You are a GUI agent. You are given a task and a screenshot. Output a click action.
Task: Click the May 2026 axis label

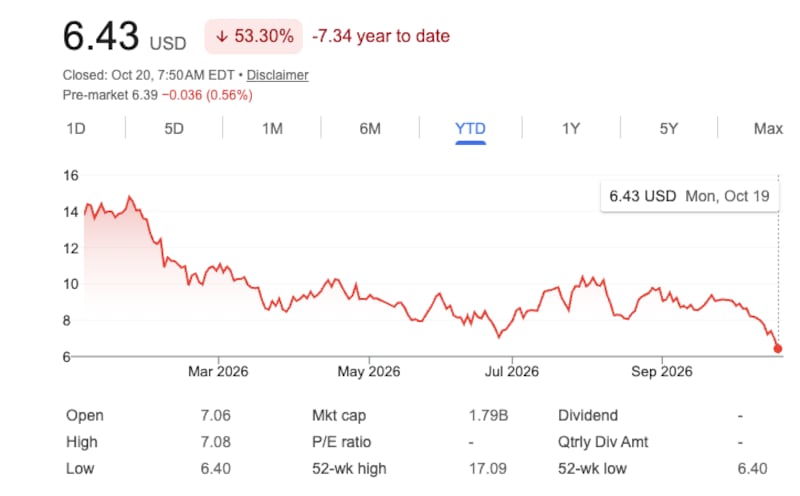(369, 371)
